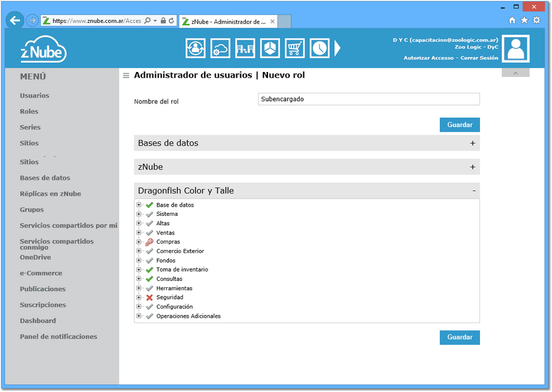Expand the zNube section
Viewport: 552px width, 392px height.
[473, 167]
